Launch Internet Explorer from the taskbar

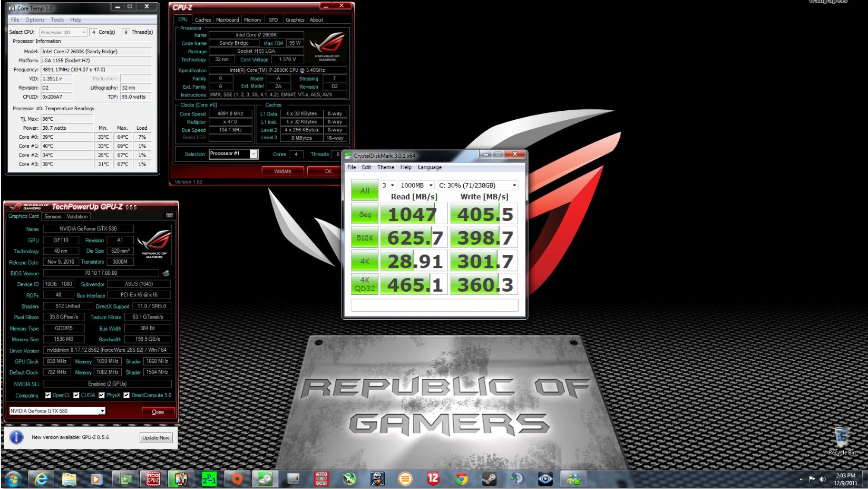41,479
